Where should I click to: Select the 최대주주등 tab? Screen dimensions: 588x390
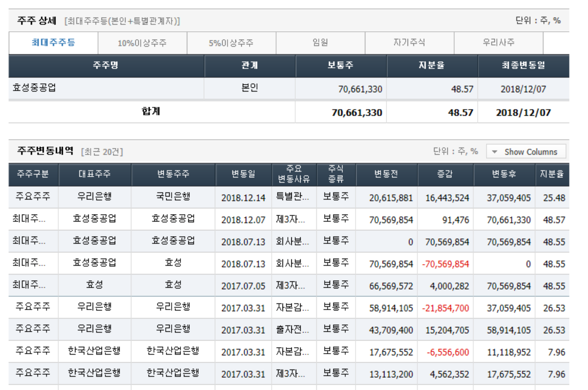coord(53,43)
